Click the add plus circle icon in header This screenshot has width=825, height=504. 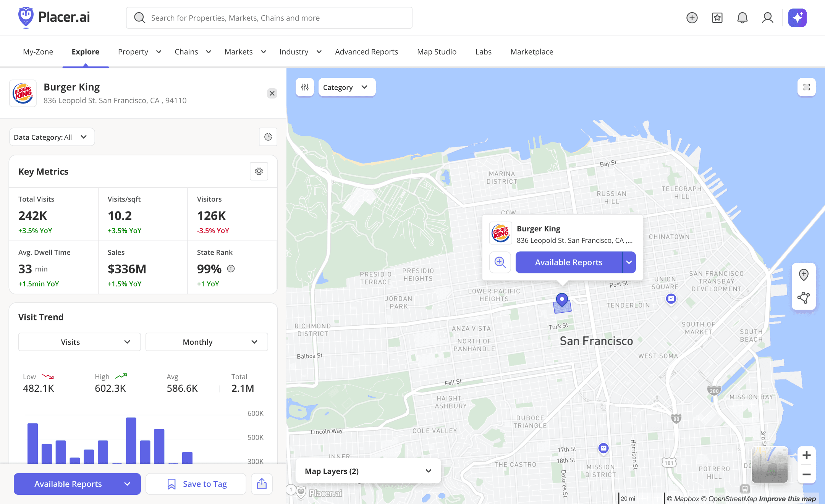(x=692, y=18)
